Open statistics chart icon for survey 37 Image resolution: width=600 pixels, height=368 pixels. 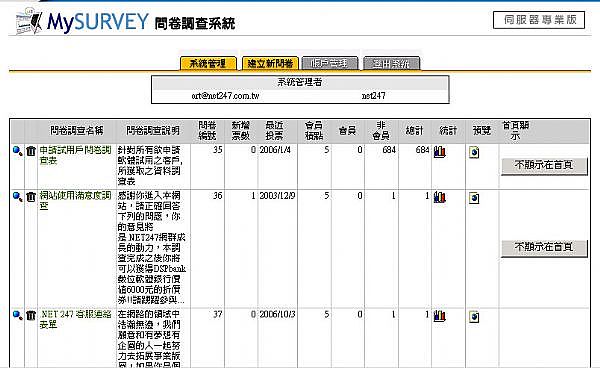[x=440, y=316]
